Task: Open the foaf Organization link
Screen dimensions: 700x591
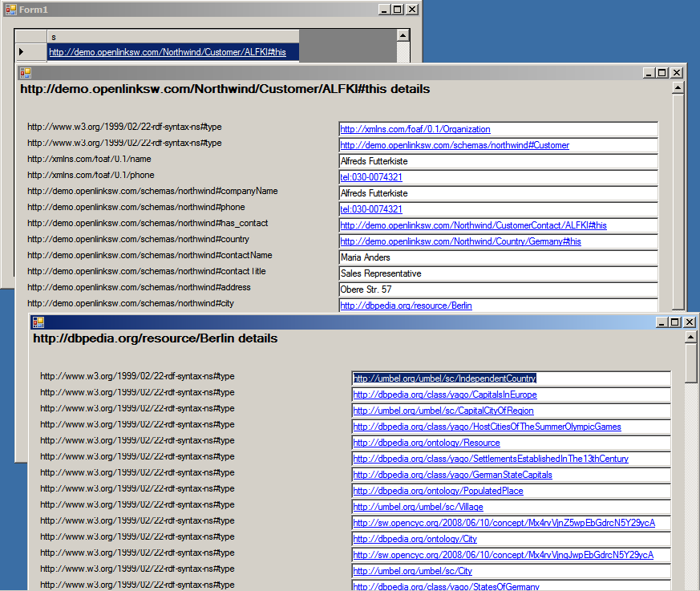Action: (415, 129)
